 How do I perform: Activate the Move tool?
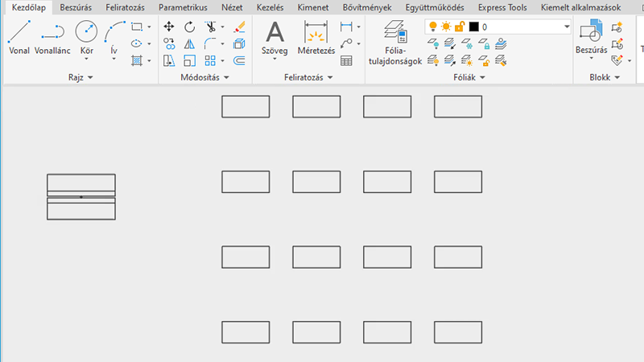pyautogui.click(x=169, y=27)
